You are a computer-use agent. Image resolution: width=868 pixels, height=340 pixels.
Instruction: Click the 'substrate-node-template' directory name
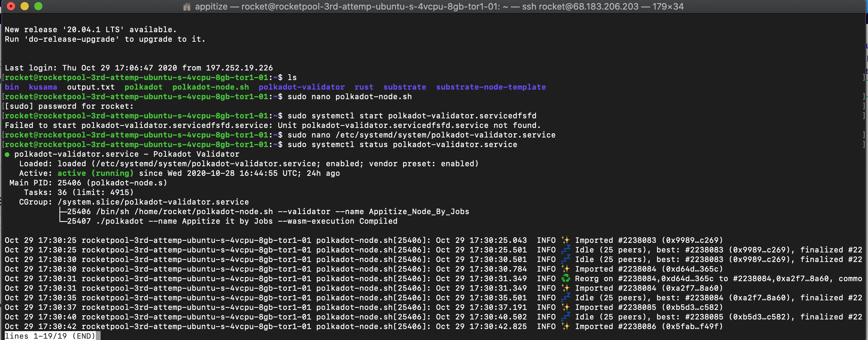[x=491, y=87]
